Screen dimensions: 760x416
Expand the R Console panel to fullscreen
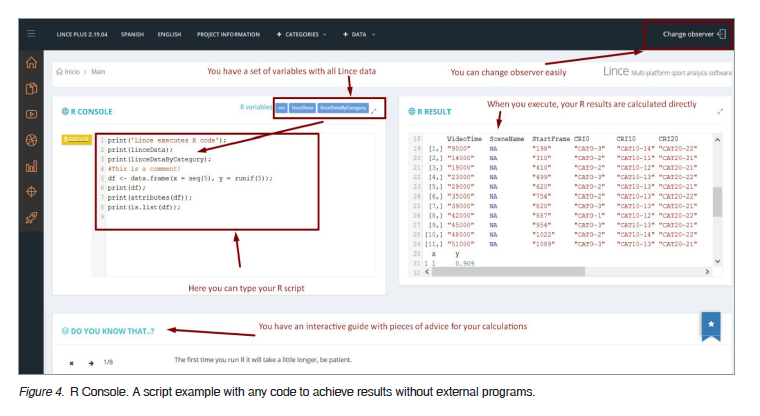click(x=374, y=111)
